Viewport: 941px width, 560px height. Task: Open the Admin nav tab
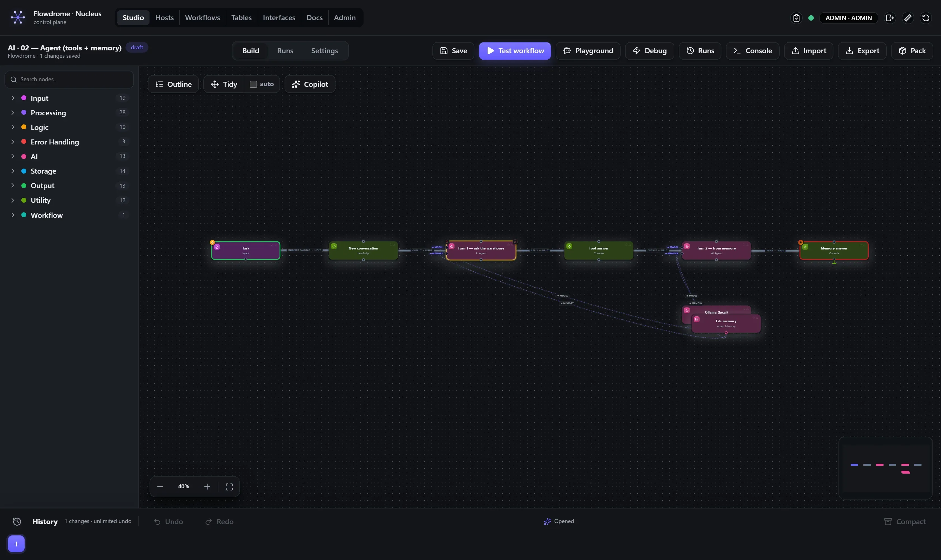tap(345, 18)
